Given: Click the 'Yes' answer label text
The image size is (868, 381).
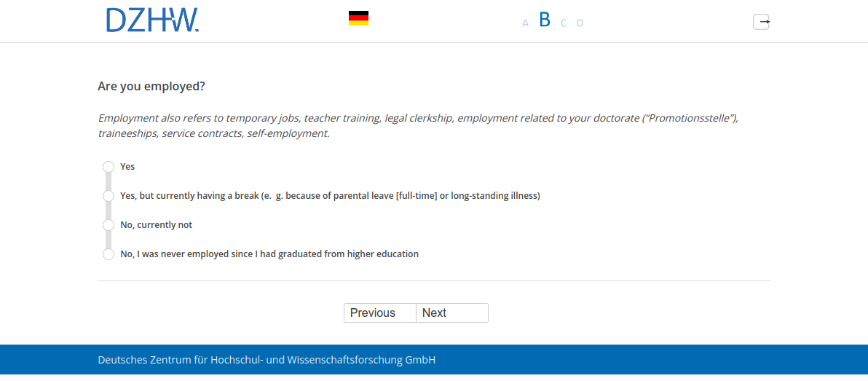Looking at the screenshot, I should 127,167.
